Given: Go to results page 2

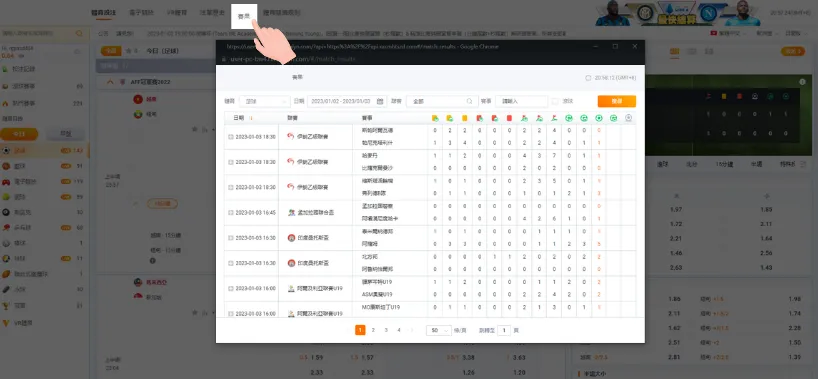Looking at the screenshot, I should [373, 330].
